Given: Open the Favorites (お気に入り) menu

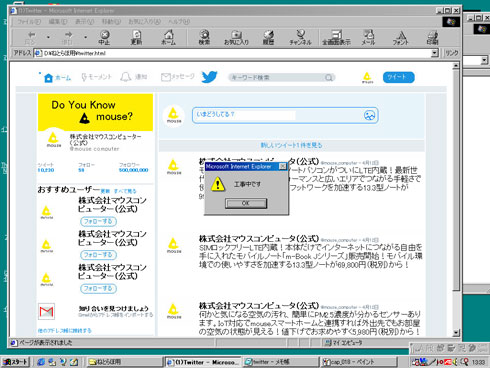Looking at the screenshot, I should (144, 22).
